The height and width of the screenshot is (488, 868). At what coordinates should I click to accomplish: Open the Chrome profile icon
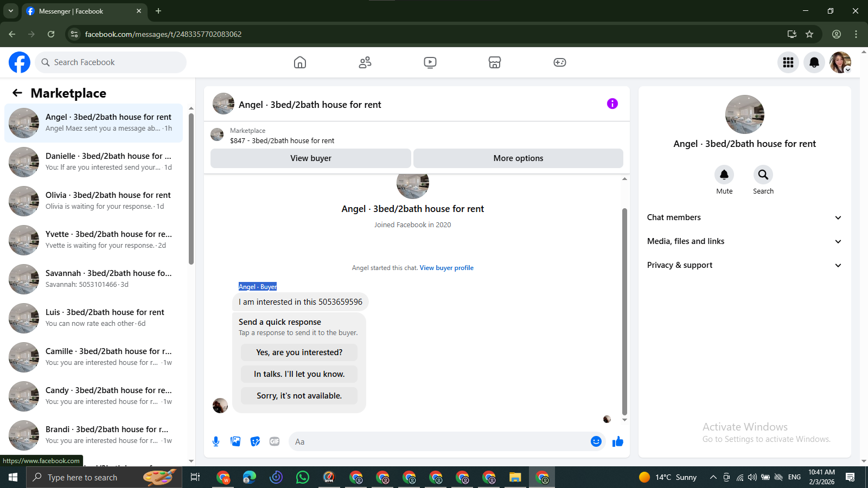point(837,34)
